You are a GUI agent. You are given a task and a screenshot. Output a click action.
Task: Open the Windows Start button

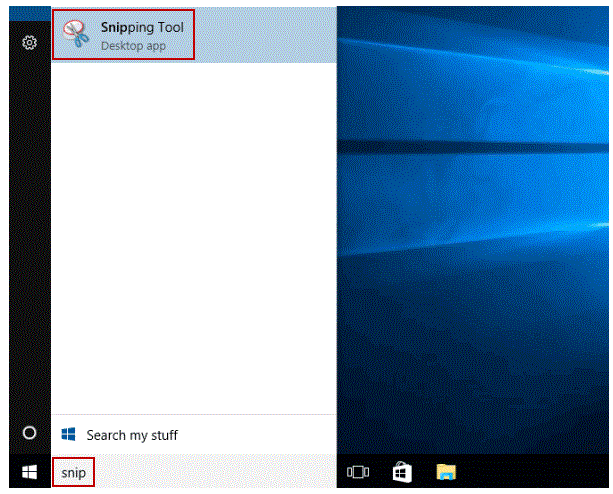pyautogui.click(x=29, y=473)
